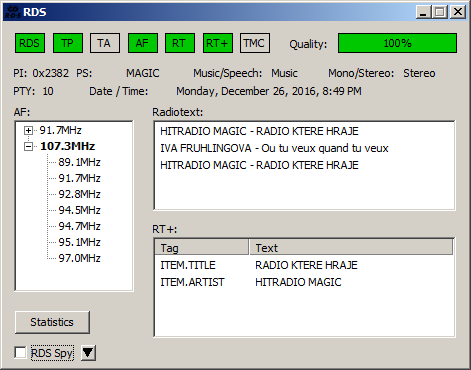Viewport: 471px width, 370px height.
Task: Click RADIO KTERE HRAJE in RT+ table
Action: [306, 265]
